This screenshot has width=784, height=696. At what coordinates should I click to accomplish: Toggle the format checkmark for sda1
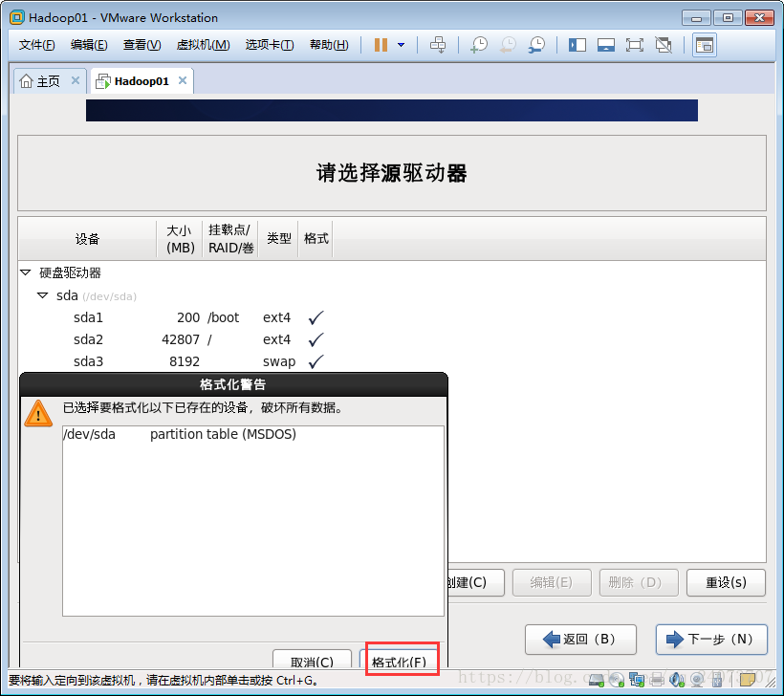[316, 317]
